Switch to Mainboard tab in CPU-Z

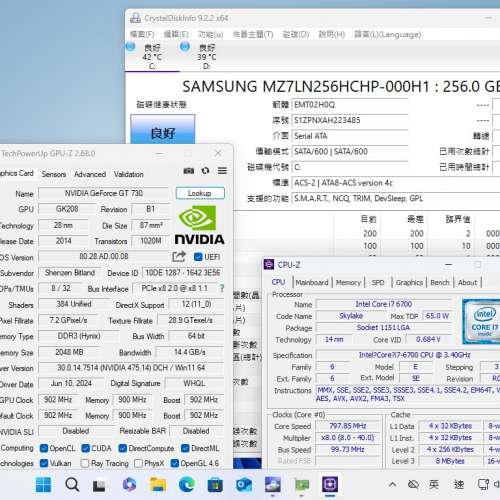point(312,283)
